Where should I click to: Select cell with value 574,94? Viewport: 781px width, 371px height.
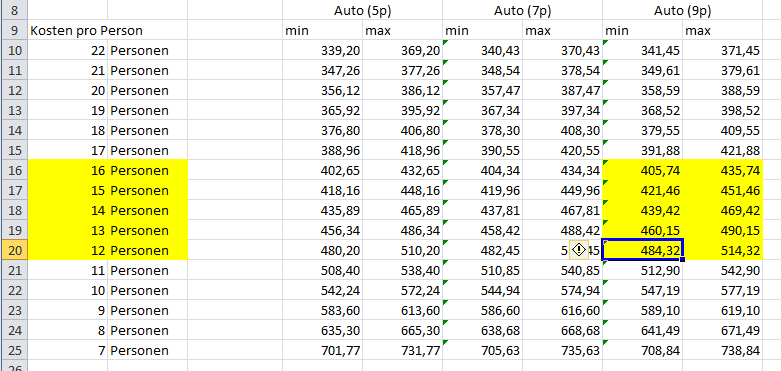pos(562,290)
